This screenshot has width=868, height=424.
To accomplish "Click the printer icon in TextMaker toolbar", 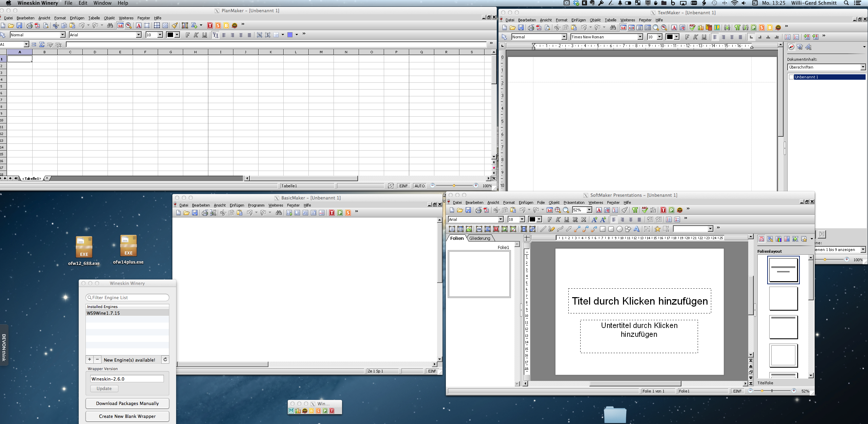I will [x=531, y=27].
